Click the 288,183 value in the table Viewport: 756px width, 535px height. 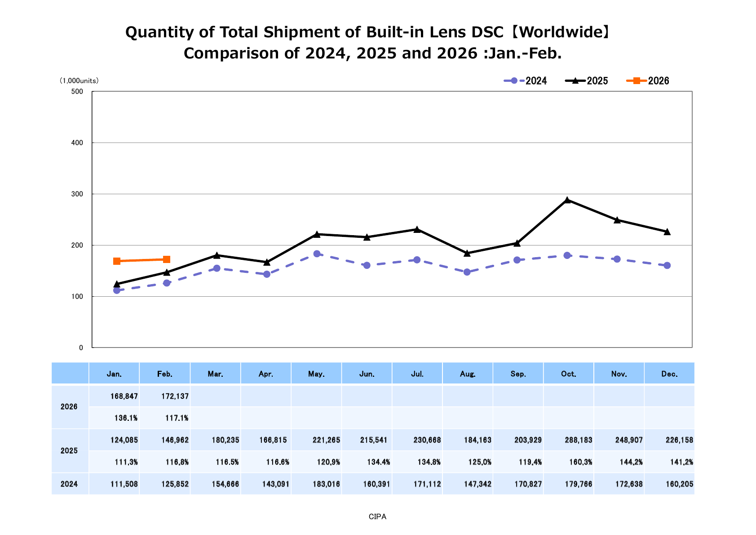point(578,440)
